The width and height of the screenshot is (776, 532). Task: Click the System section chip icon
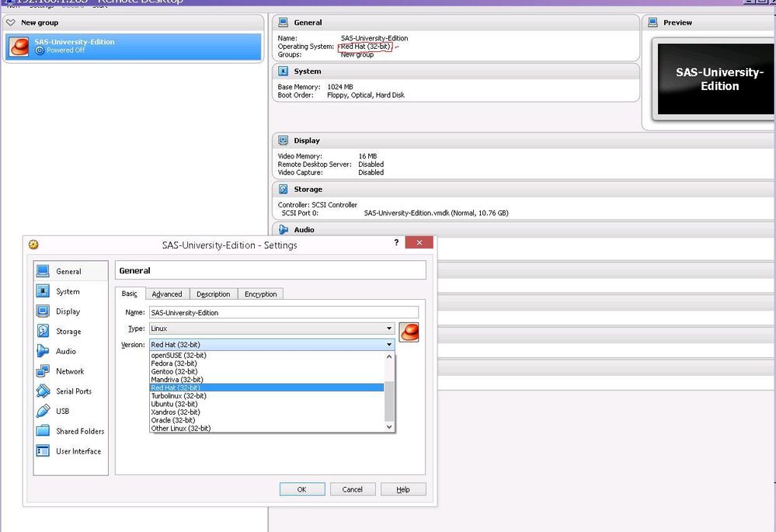pos(283,71)
